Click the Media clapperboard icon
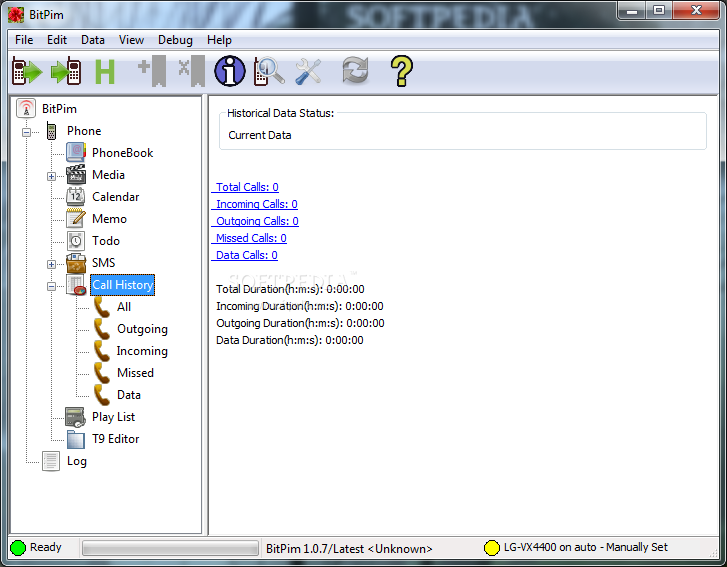Image resolution: width=727 pixels, height=567 pixels. pyautogui.click(x=76, y=175)
